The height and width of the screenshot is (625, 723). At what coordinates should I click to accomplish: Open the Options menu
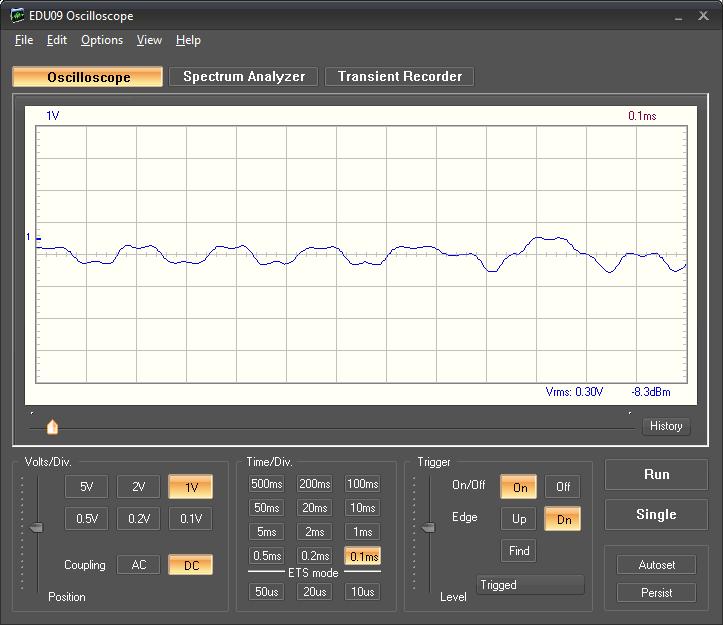(x=102, y=40)
